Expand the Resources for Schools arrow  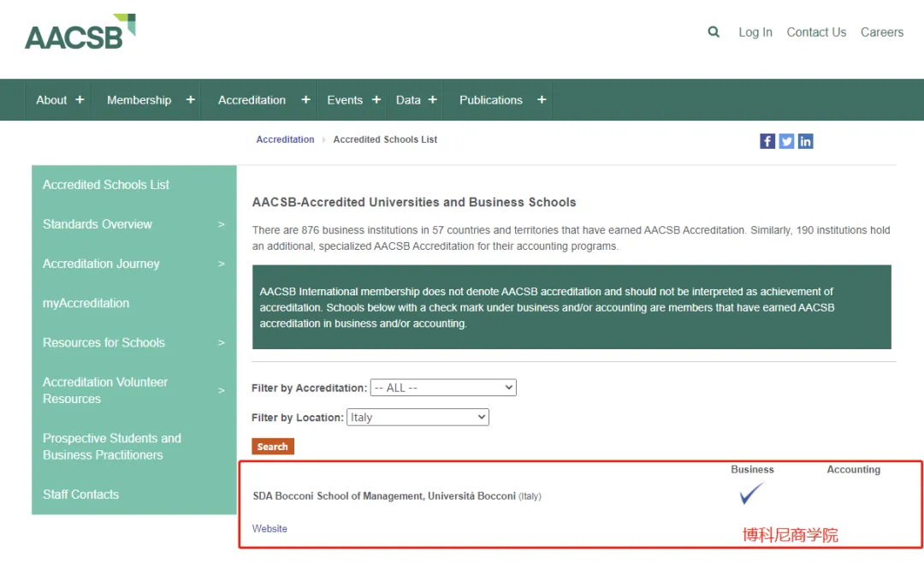click(222, 343)
